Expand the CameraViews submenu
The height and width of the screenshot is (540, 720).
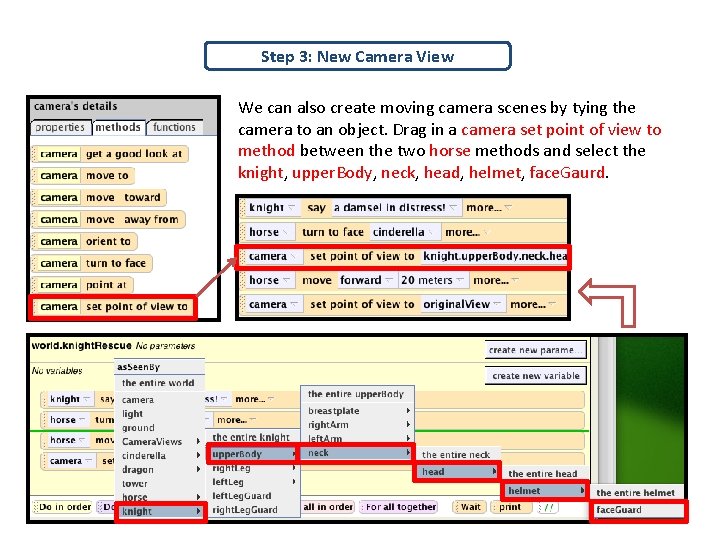click(160, 441)
